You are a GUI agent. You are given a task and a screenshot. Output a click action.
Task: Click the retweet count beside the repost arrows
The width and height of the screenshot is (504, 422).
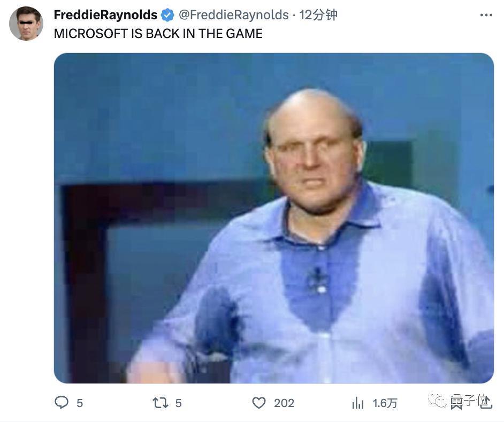pyautogui.click(x=179, y=403)
